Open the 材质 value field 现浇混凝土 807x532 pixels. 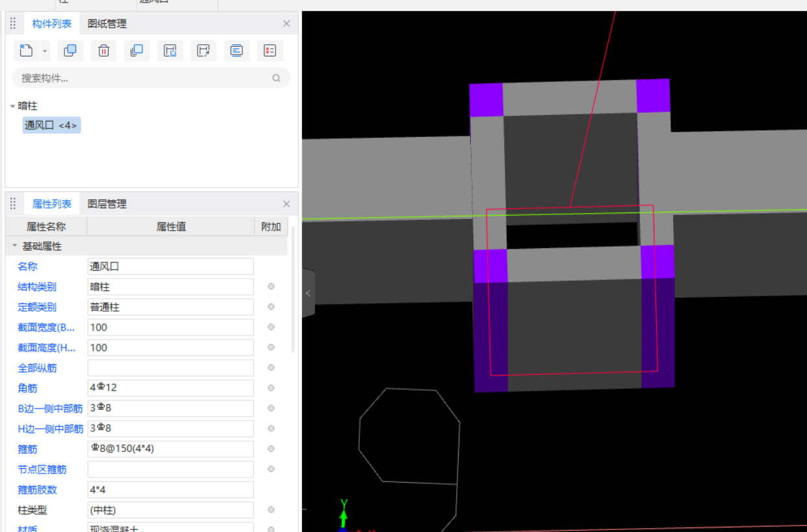171,527
